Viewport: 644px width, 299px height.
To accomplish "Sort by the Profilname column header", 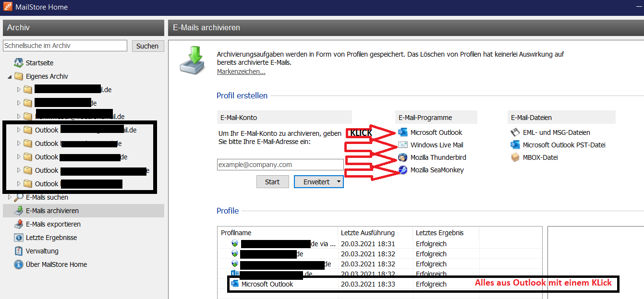I will tap(278, 233).
